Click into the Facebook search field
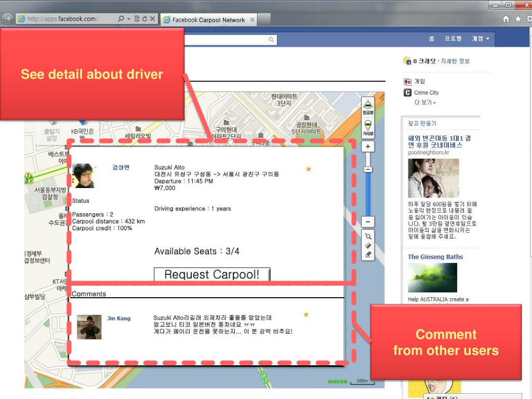Image resolution: width=532 pixels, height=399 pixels. (x=225, y=39)
